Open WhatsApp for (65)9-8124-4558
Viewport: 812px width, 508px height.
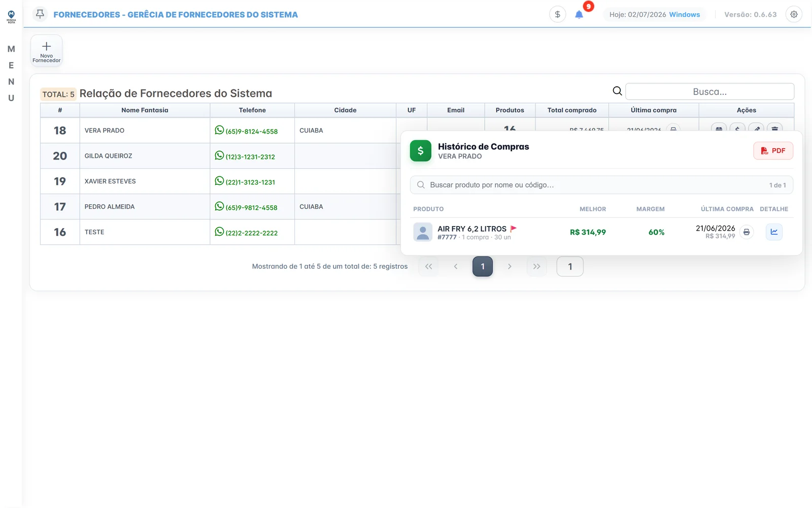tap(219, 130)
